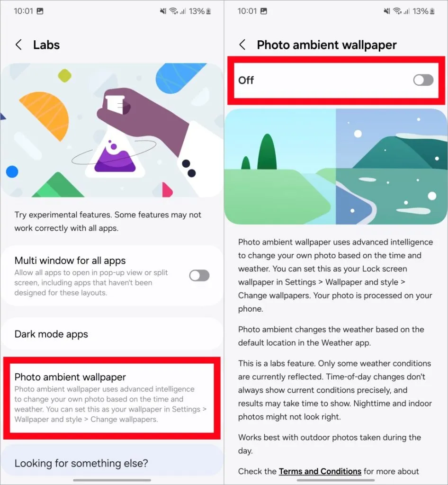The height and width of the screenshot is (485, 448).
Task: Tap the left navigation gesture bar
Action: pyautogui.click(x=112, y=480)
